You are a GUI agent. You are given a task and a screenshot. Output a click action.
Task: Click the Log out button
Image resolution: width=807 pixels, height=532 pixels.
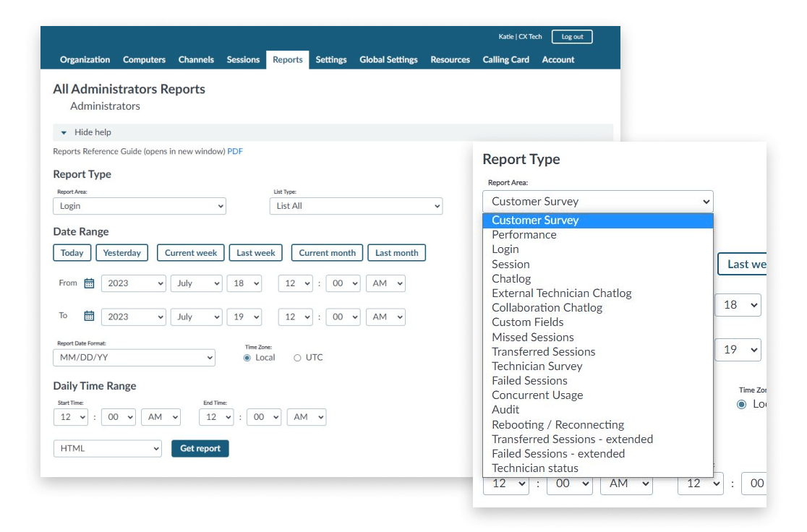point(572,36)
